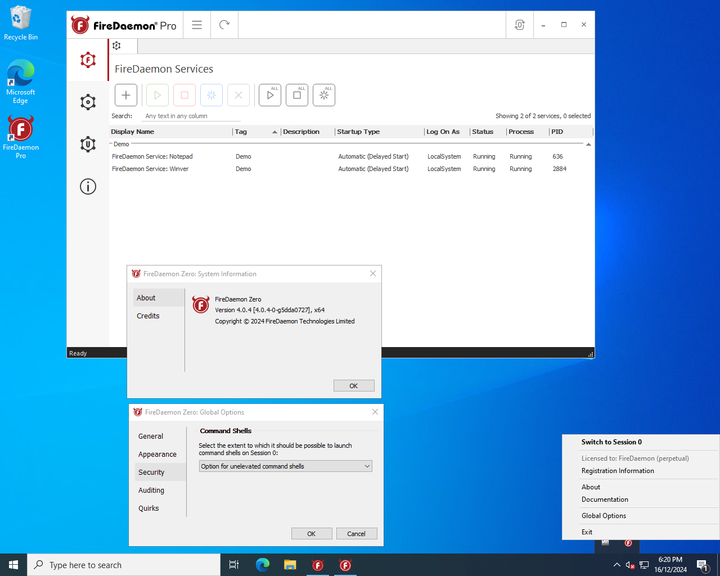The image size is (720, 576).
Task: Sort by Tag column header
Action: point(256,132)
